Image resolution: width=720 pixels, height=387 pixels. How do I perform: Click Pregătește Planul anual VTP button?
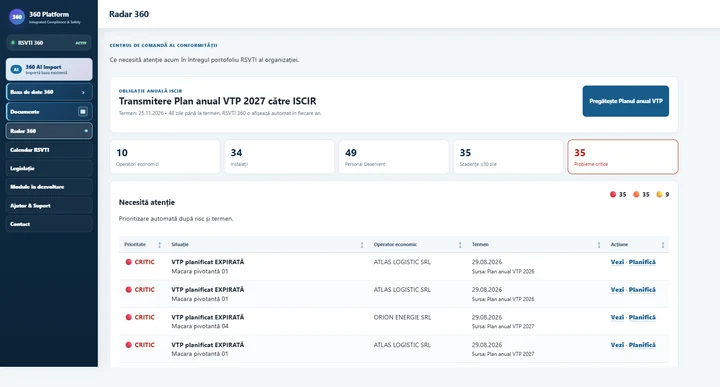click(x=625, y=101)
